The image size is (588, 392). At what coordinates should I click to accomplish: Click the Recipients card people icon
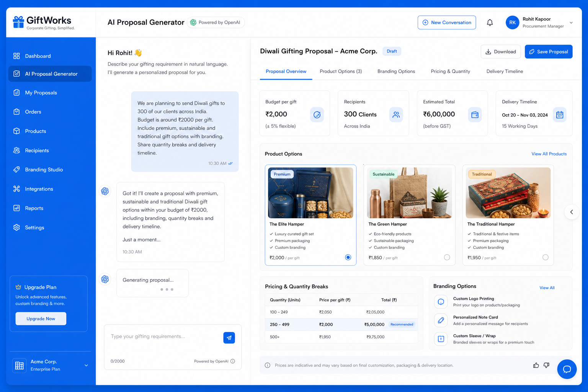coord(396,114)
